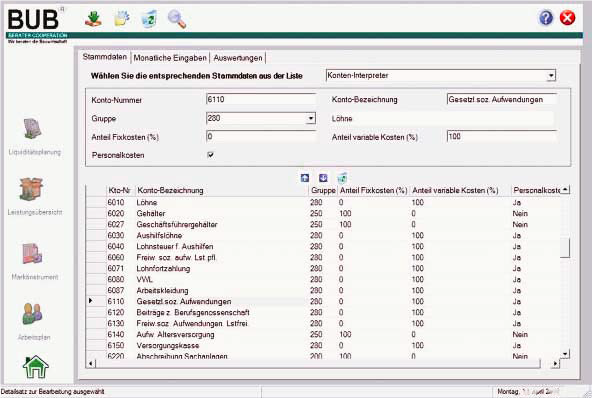Toggle the Personalkosten checkbox
The width and height of the screenshot is (592, 398).
[211, 155]
